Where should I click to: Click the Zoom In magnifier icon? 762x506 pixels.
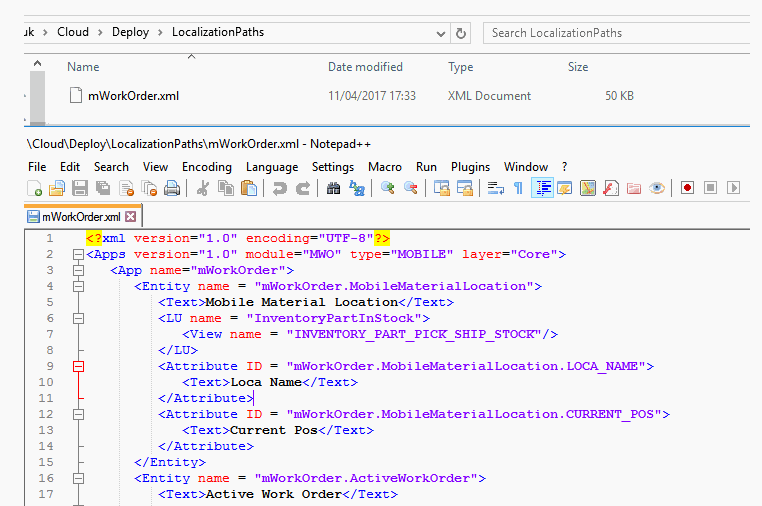click(387, 188)
